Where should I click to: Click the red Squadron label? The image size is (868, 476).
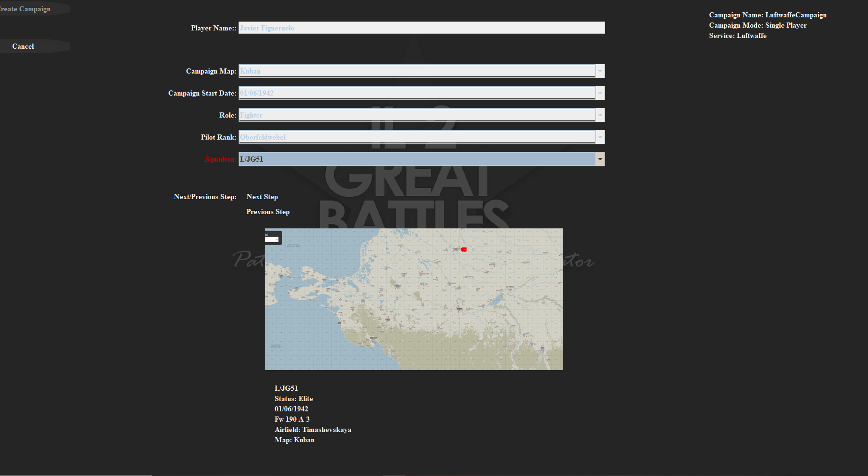[x=220, y=159]
